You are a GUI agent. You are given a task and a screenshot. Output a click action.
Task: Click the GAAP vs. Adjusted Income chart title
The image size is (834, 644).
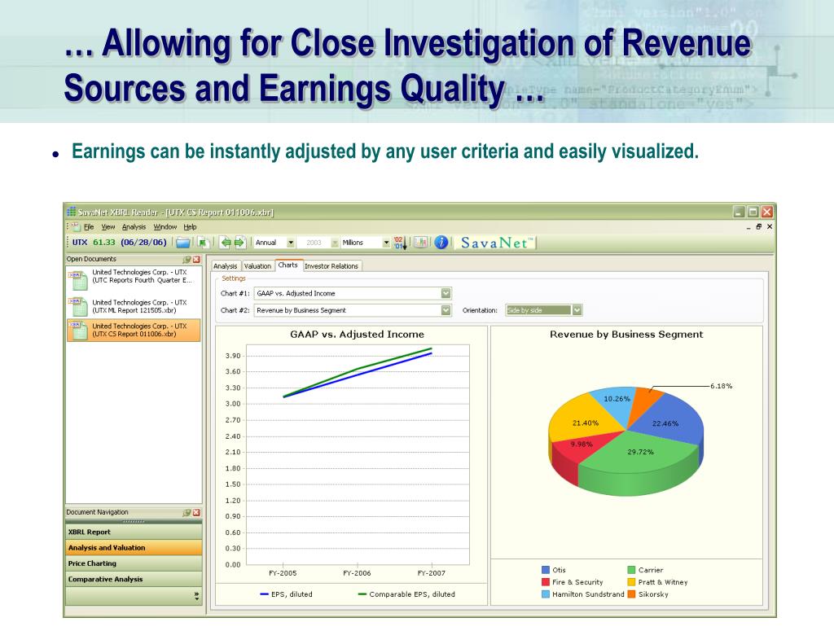pyautogui.click(x=357, y=335)
